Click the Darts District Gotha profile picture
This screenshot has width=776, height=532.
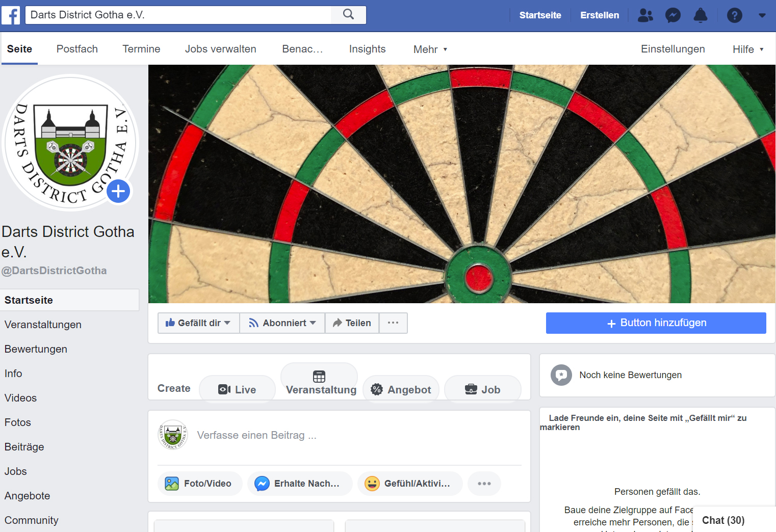70,142
